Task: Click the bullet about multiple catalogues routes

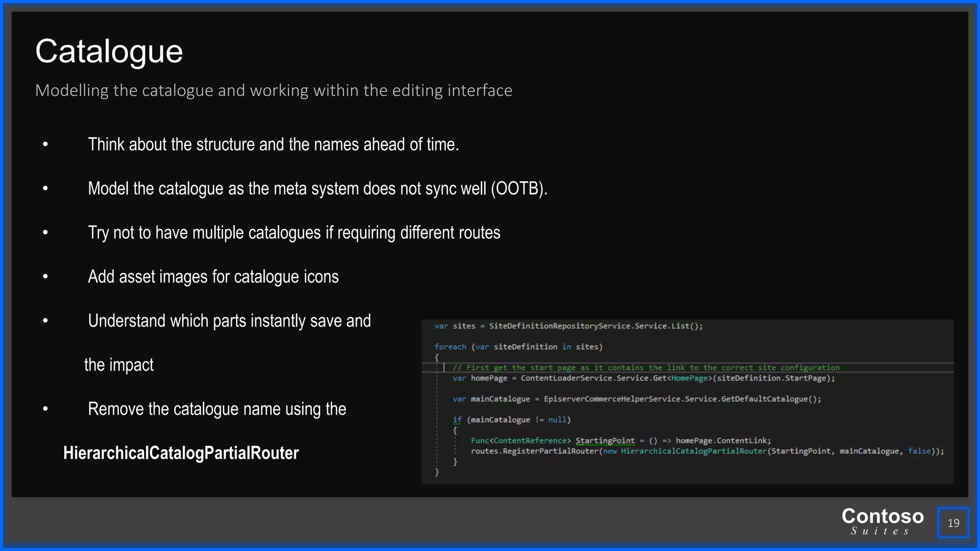Action: tap(294, 233)
